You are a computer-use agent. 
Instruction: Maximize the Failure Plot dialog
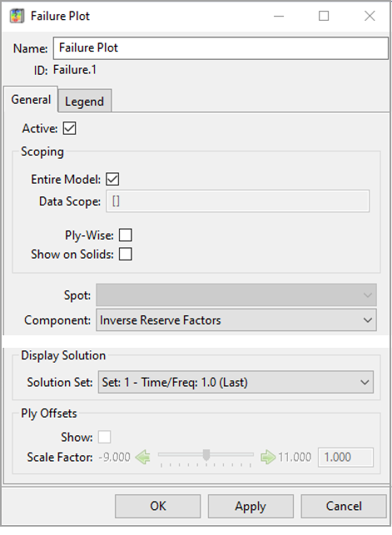click(324, 16)
